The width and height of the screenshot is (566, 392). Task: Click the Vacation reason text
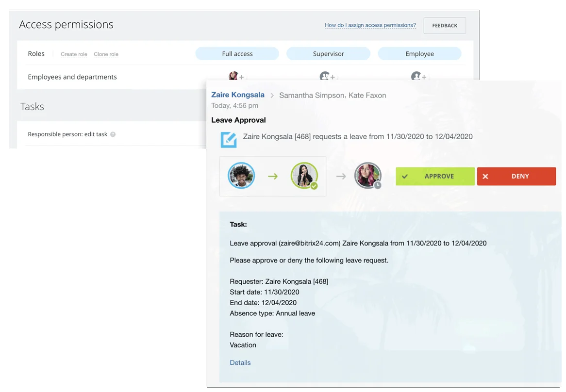(x=243, y=345)
